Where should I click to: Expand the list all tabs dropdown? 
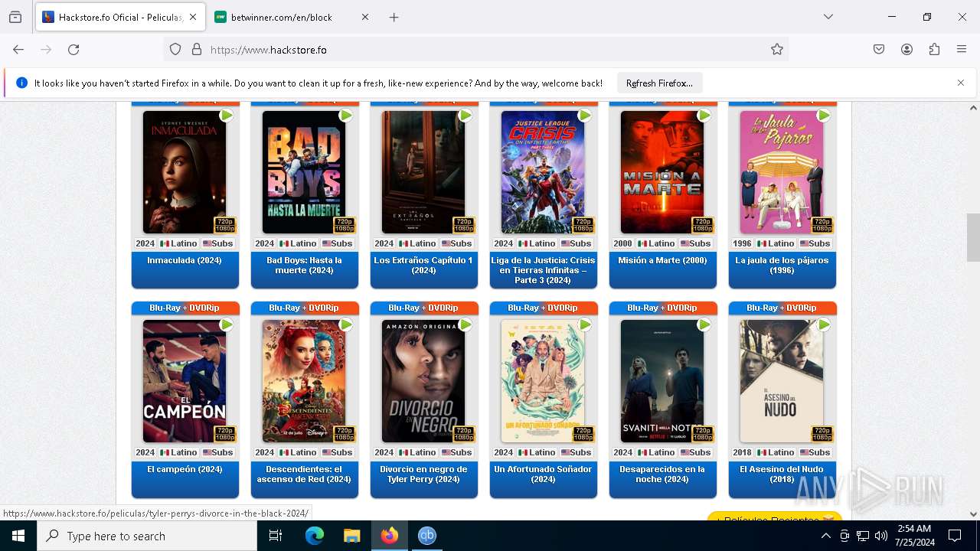click(828, 17)
